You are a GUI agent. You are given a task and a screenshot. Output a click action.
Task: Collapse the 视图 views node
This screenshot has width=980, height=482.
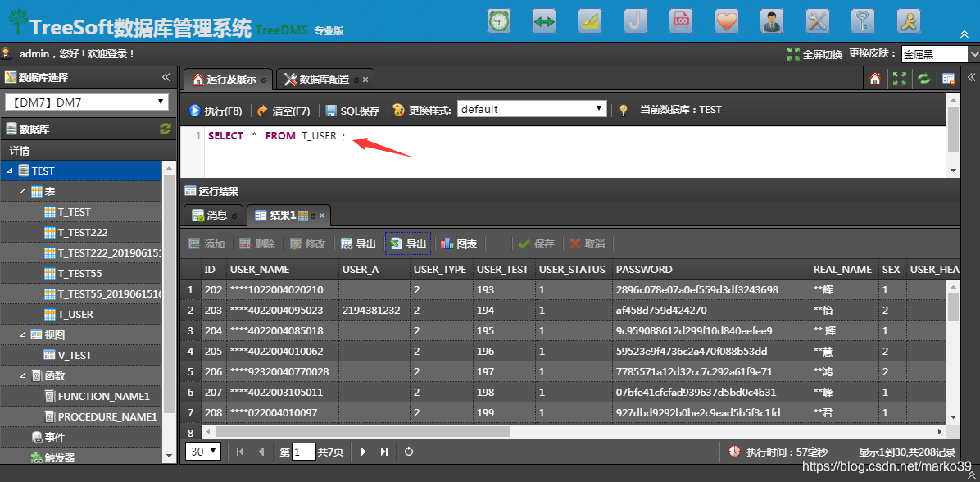(x=23, y=334)
